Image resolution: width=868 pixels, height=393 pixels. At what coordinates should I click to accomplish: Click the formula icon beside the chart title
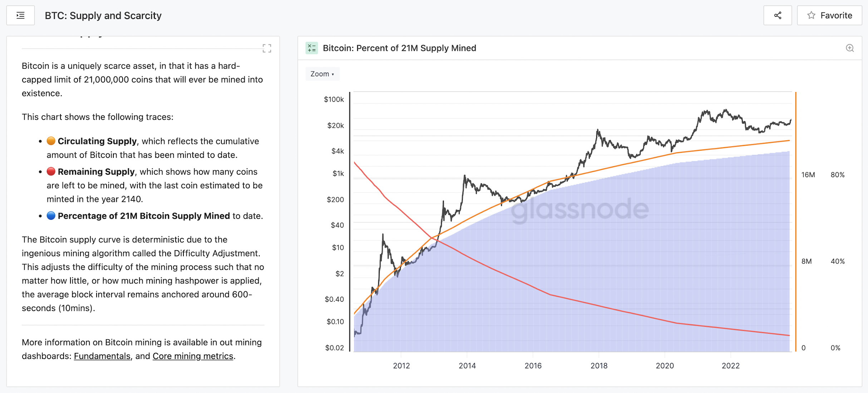(x=312, y=48)
